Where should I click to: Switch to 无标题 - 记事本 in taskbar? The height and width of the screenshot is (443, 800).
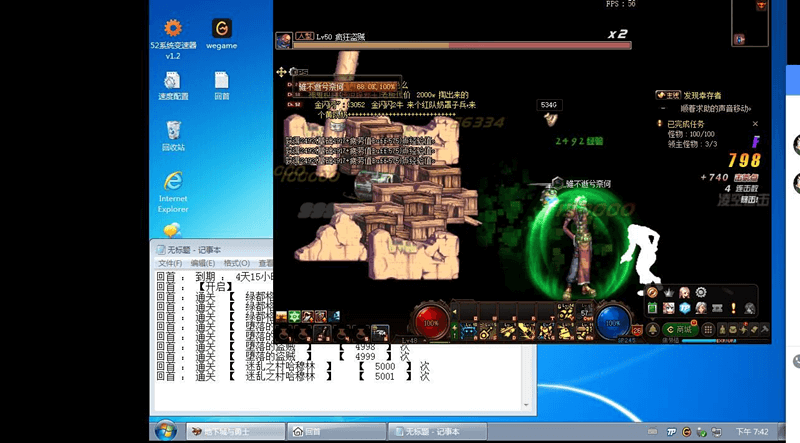[x=437, y=432]
